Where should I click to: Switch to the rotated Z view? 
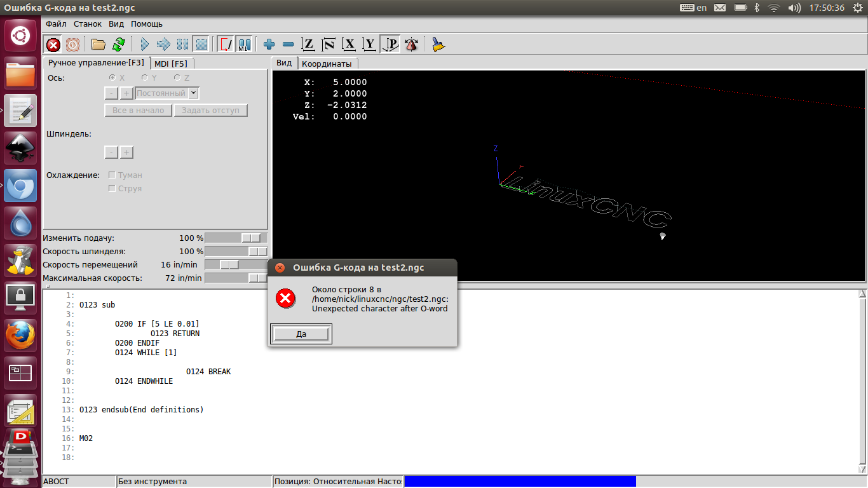(x=329, y=44)
